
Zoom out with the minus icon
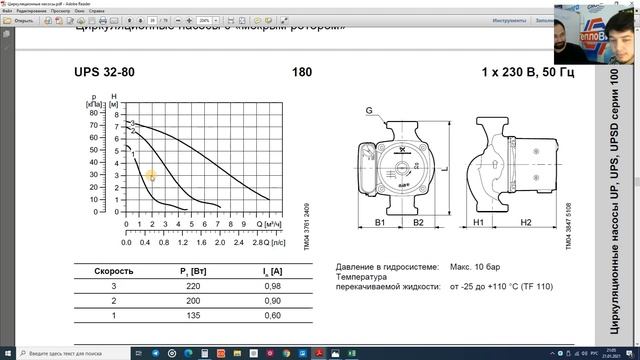(x=178, y=20)
